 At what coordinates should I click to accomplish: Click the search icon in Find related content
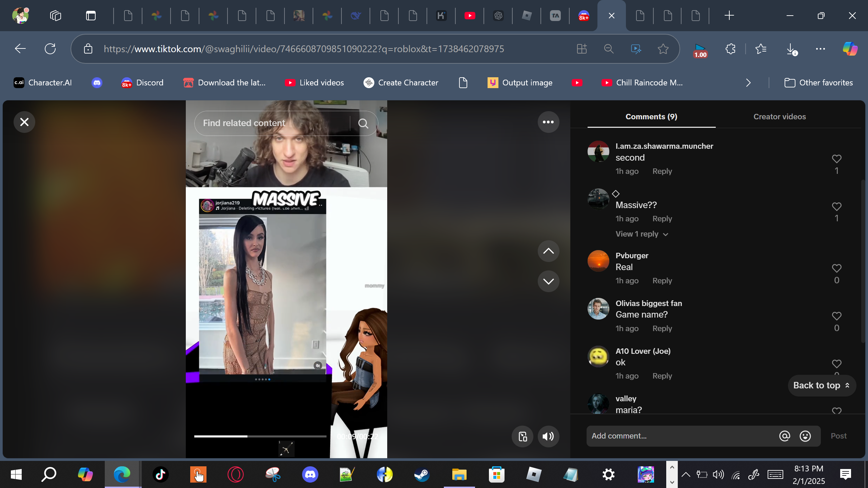click(363, 123)
